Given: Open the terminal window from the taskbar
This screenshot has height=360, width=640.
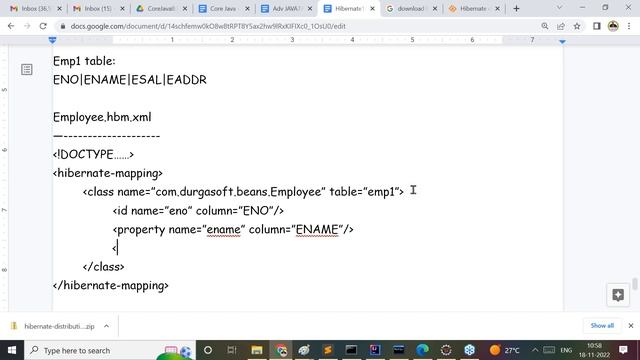Looking at the screenshot, I should 351,350.
